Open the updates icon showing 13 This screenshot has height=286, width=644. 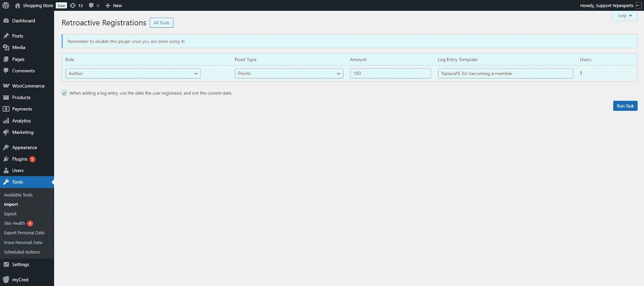[73, 5]
